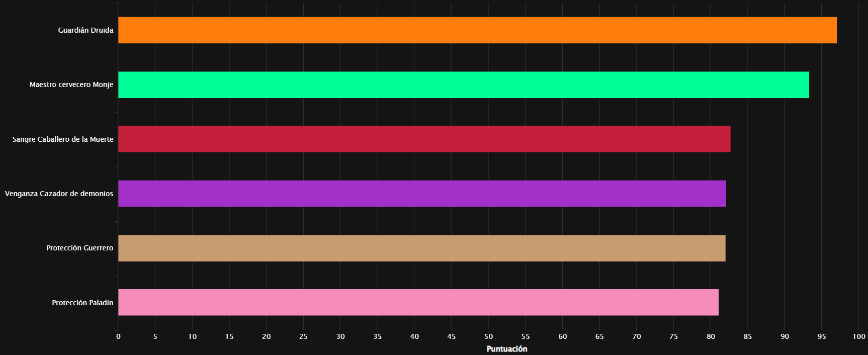
Task: Click the 0 tick label on the axis
Action: tap(118, 336)
